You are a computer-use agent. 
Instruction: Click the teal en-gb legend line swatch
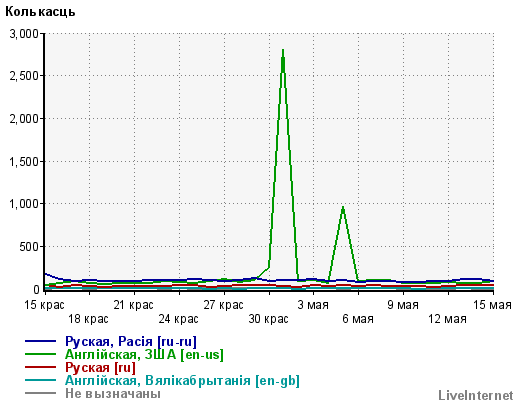point(40,380)
